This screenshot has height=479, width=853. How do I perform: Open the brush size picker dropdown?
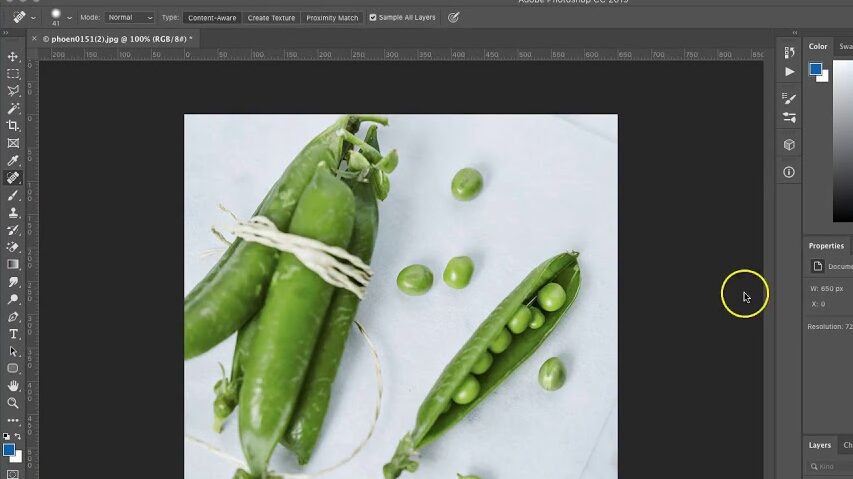pos(70,18)
